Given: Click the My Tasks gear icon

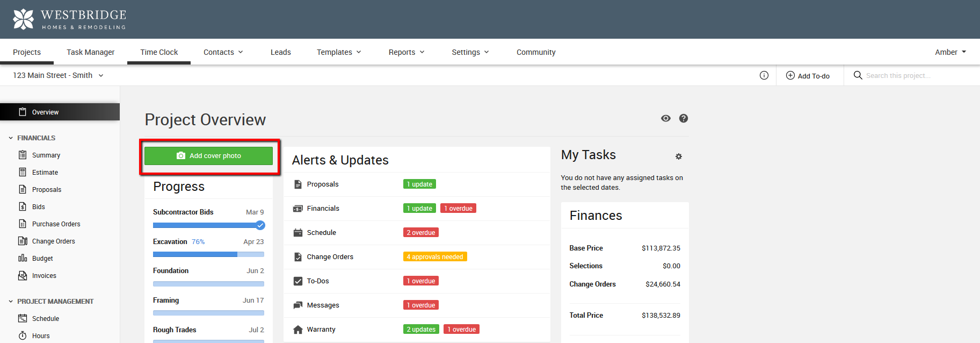Looking at the screenshot, I should pyautogui.click(x=678, y=156).
